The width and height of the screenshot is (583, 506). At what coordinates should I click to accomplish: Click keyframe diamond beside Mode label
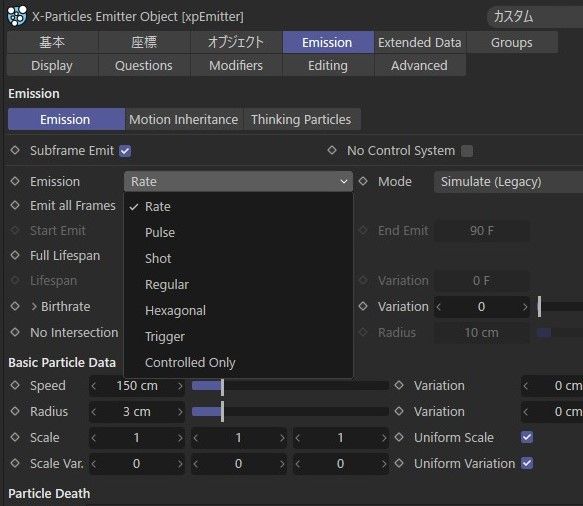(363, 181)
